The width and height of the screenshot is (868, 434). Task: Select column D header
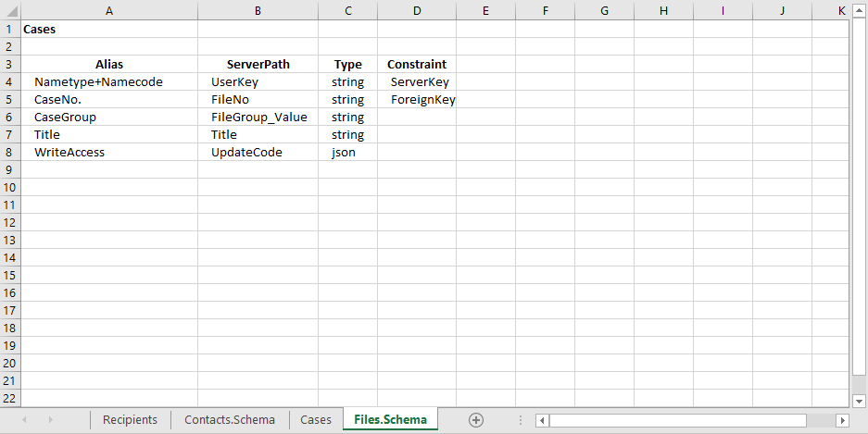[x=417, y=10]
